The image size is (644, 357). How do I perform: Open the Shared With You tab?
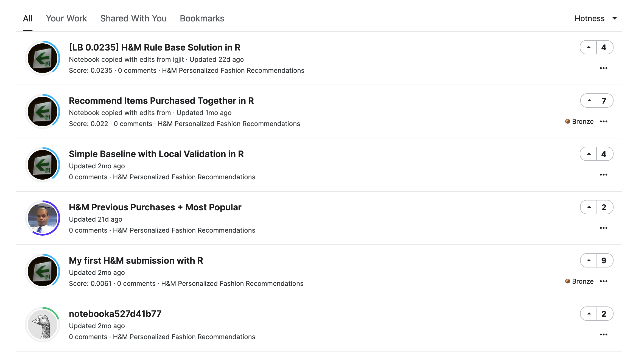pos(133,18)
